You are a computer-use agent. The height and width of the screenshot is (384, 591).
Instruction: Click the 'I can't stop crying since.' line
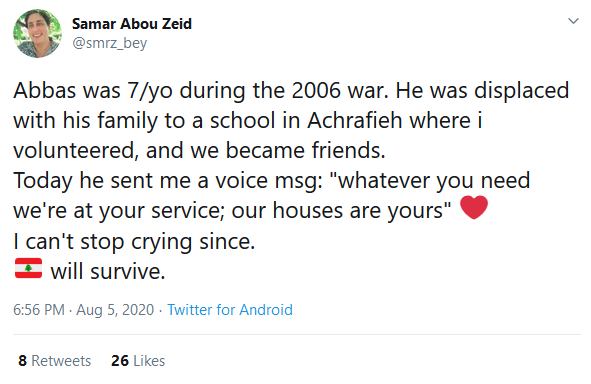click(134, 242)
